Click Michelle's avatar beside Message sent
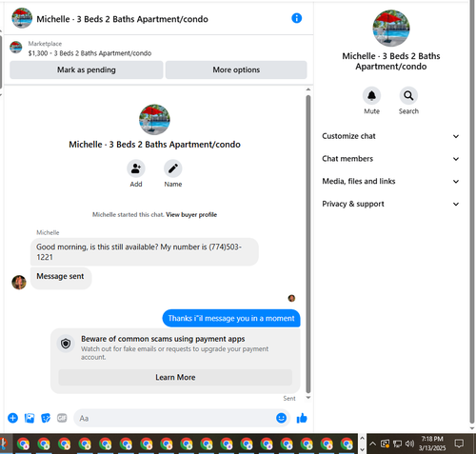Screen dimensions: 476x454 (x=19, y=282)
